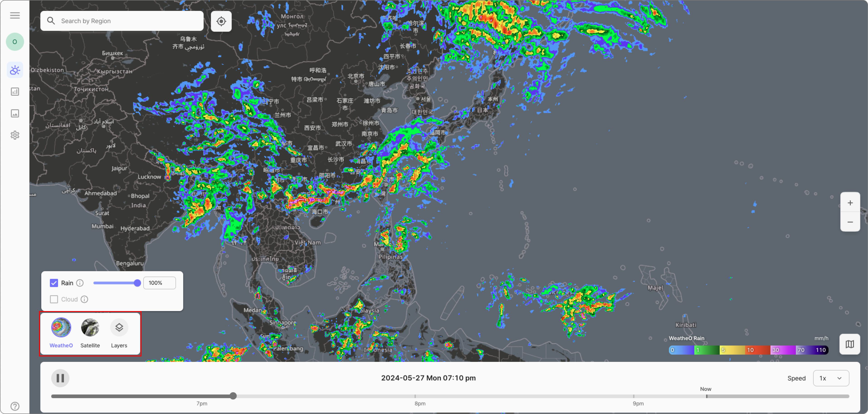Viewport: 868px width, 414px height.
Task: Zoom in with the plus button
Action: (850, 203)
